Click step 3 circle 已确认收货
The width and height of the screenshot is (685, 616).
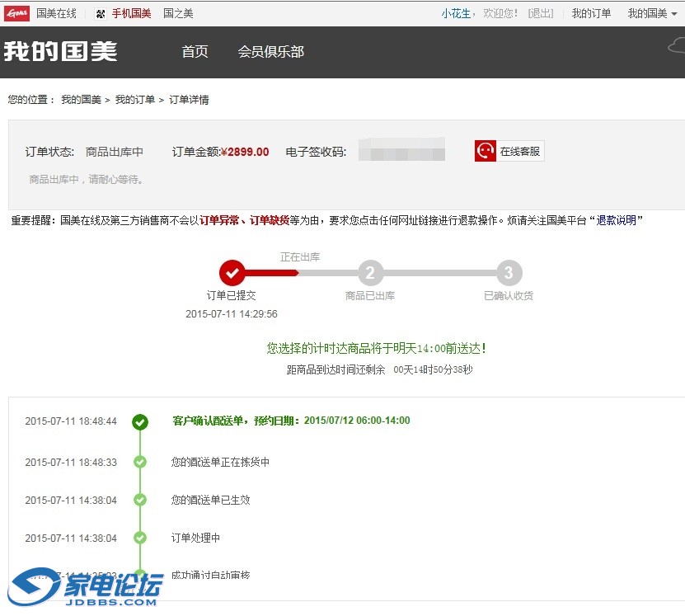coord(509,273)
